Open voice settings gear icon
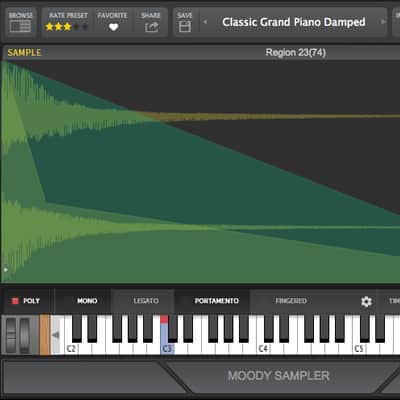Screen dimensions: 400x400 pyautogui.click(x=366, y=301)
